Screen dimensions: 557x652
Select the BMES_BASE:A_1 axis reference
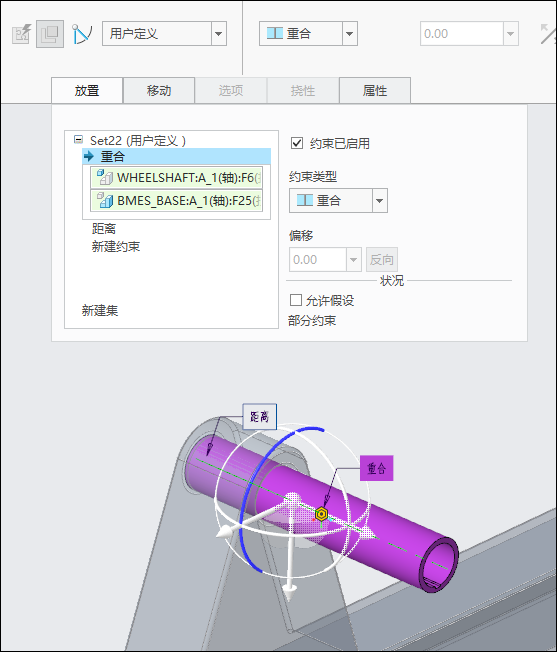177,201
